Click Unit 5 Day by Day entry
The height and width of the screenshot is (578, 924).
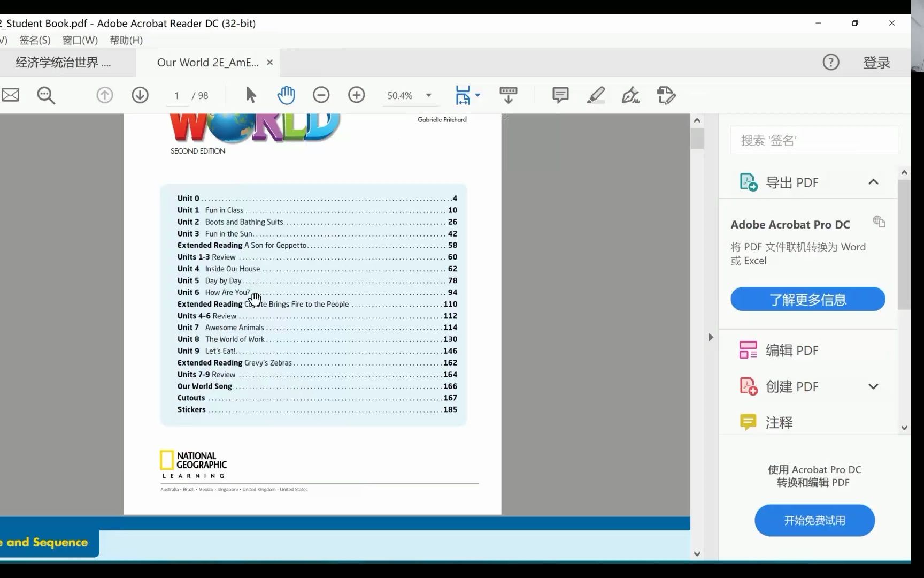(x=317, y=280)
